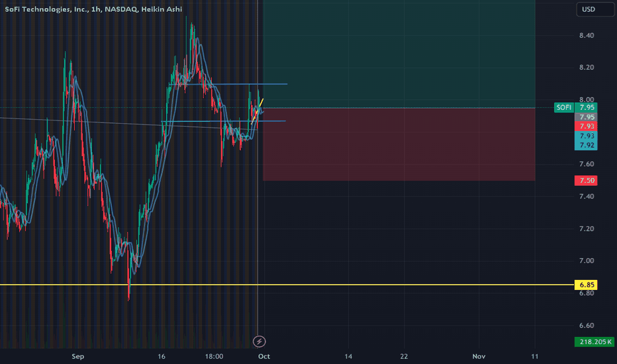This screenshot has height=364, width=617.
Task: Open the USD currency selector
Action: point(595,9)
